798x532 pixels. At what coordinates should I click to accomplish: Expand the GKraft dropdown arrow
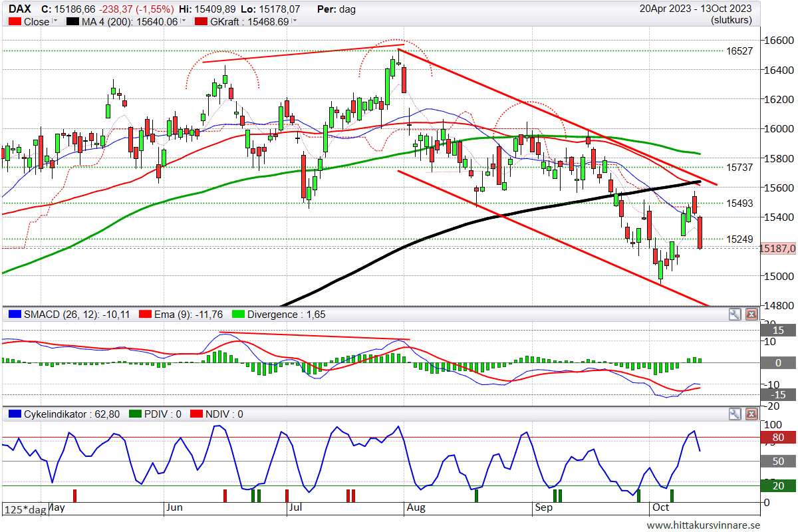295,21
